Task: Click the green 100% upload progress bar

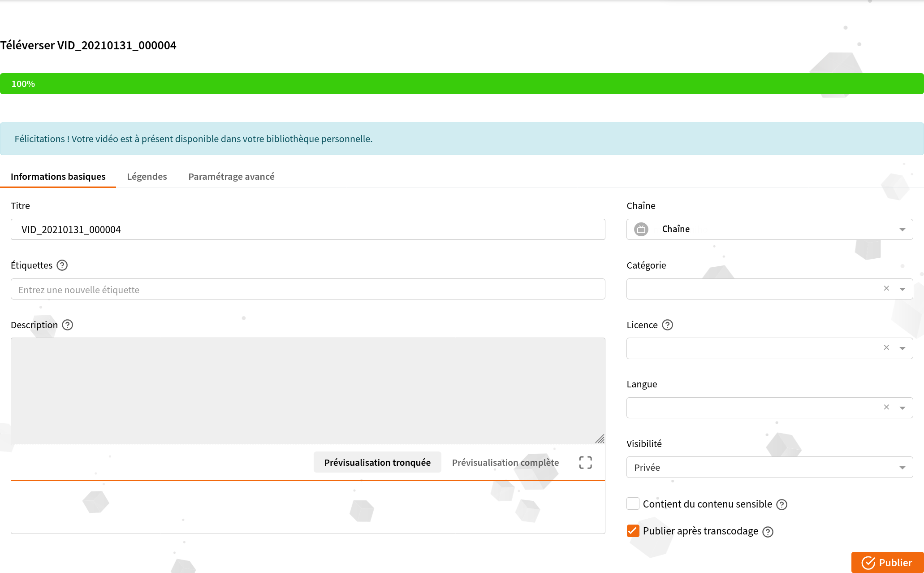Action: coord(462,84)
